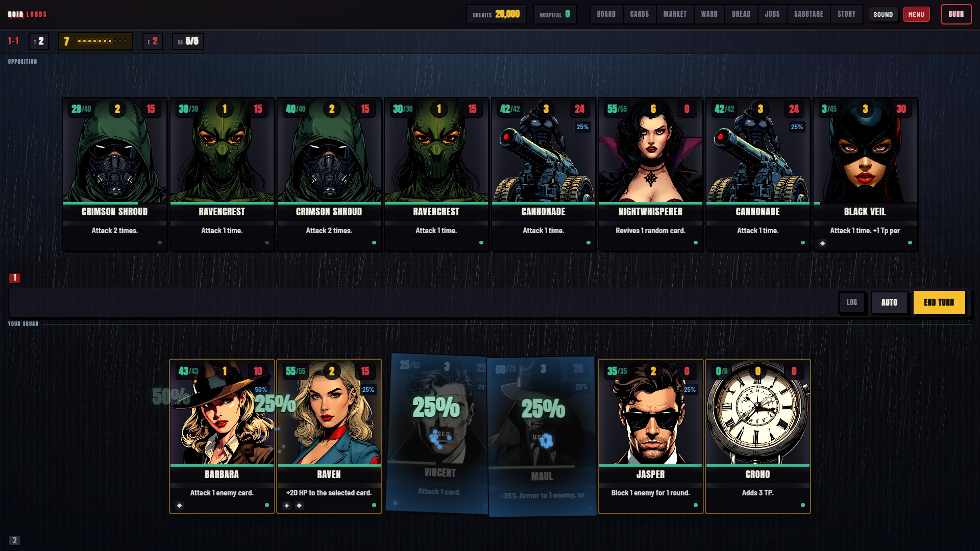Select the Jasper squad card
This screenshot has width=980, height=551.
(650, 437)
